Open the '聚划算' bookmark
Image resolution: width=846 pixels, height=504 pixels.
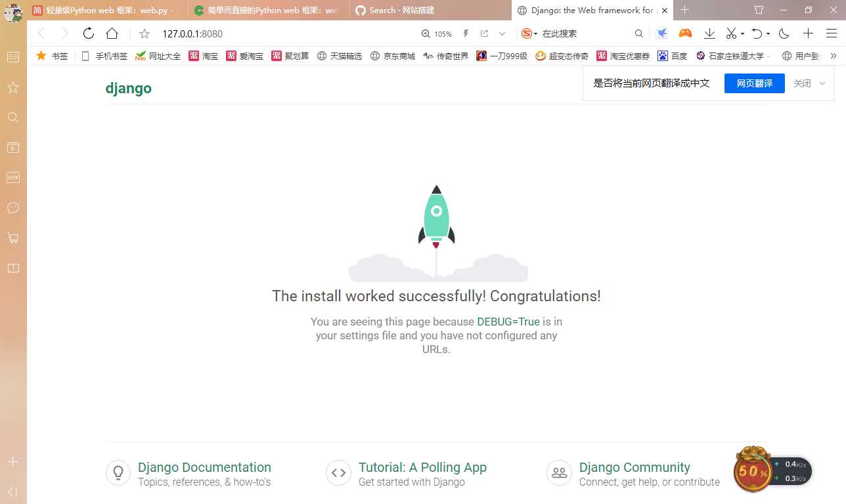pos(290,56)
